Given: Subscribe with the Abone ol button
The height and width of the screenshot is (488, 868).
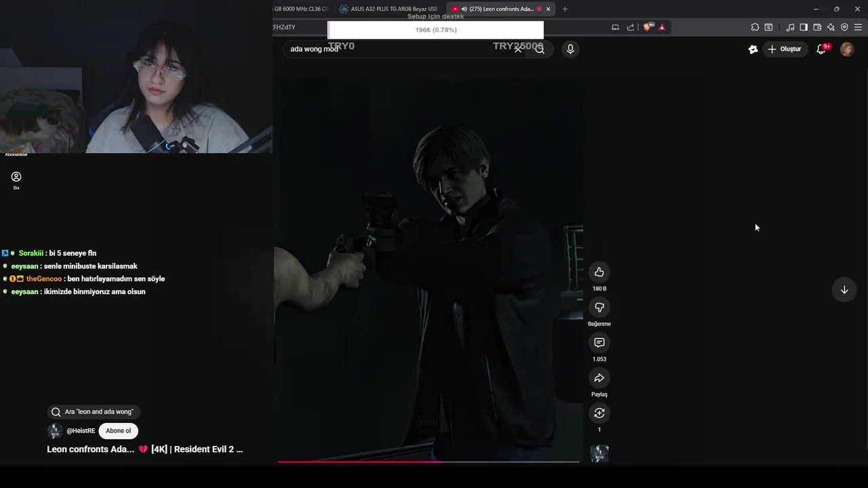Looking at the screenshot, I should [x=118, y=430].
